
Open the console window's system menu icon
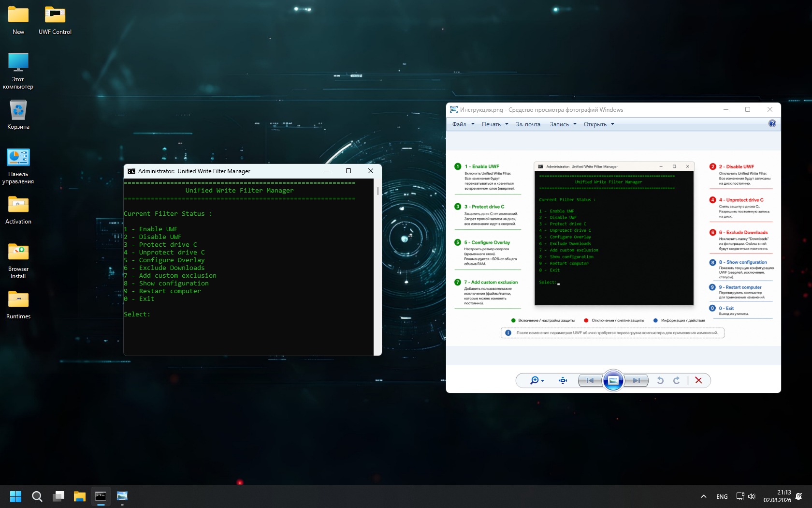point(131,171)
